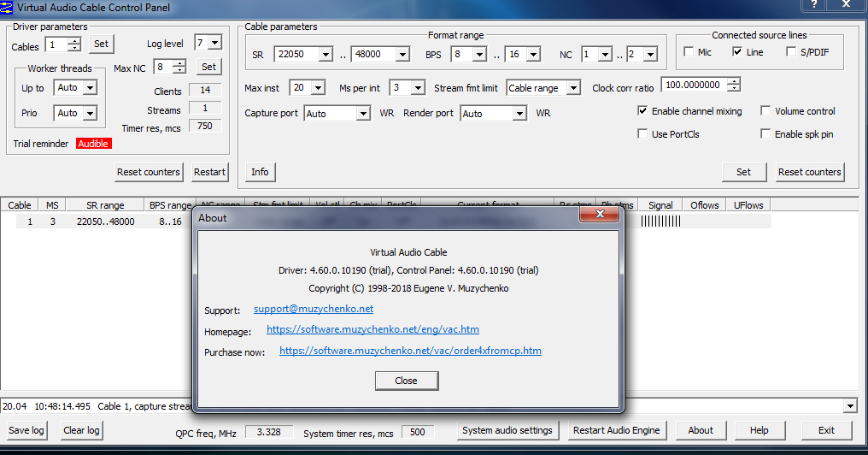Click the Save log button
The width and height of the screenshot is (868, 455).
click(26, 430)
